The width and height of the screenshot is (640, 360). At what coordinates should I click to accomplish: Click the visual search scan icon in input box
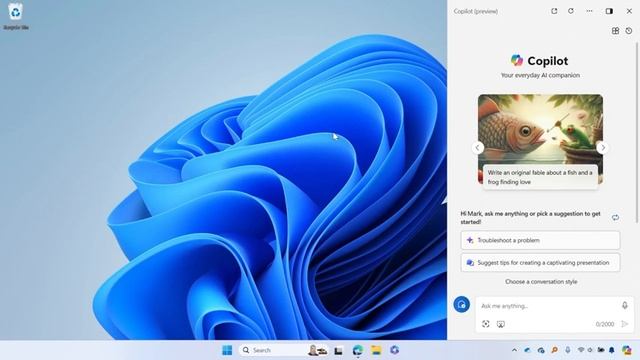click(485, 324)
